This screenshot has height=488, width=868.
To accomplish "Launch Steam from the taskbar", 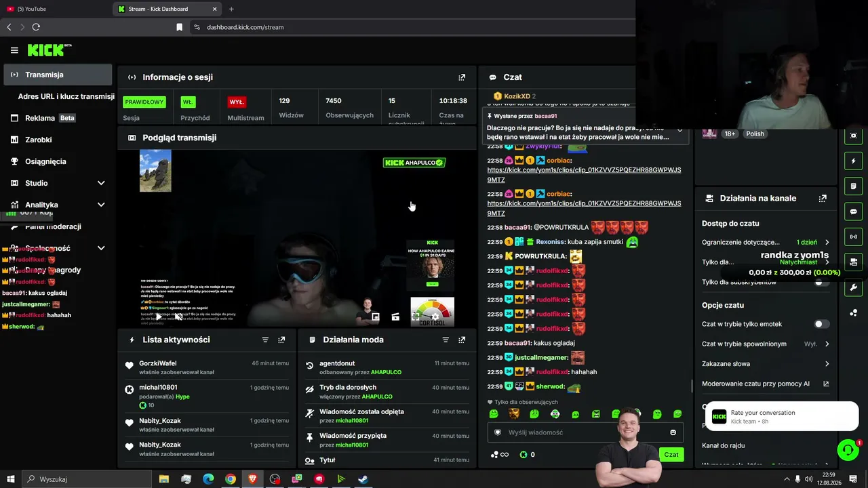I will click(x=363, y=479).
